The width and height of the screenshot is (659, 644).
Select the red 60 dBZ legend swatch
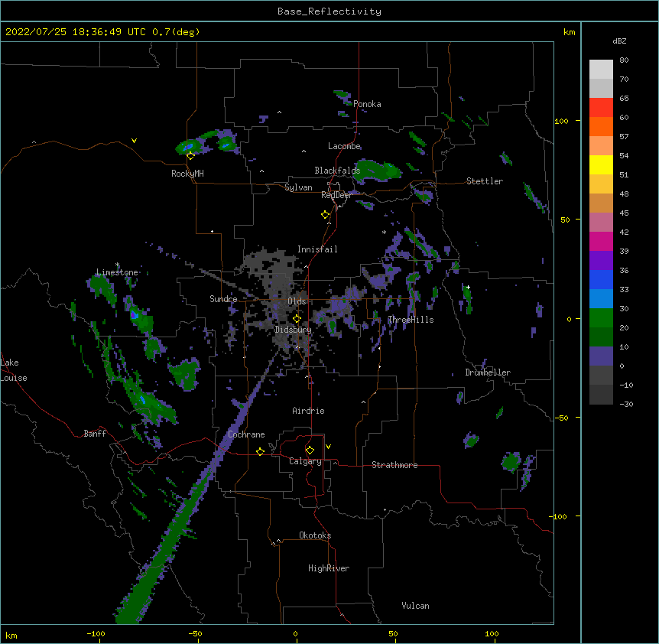click(601, 107)
